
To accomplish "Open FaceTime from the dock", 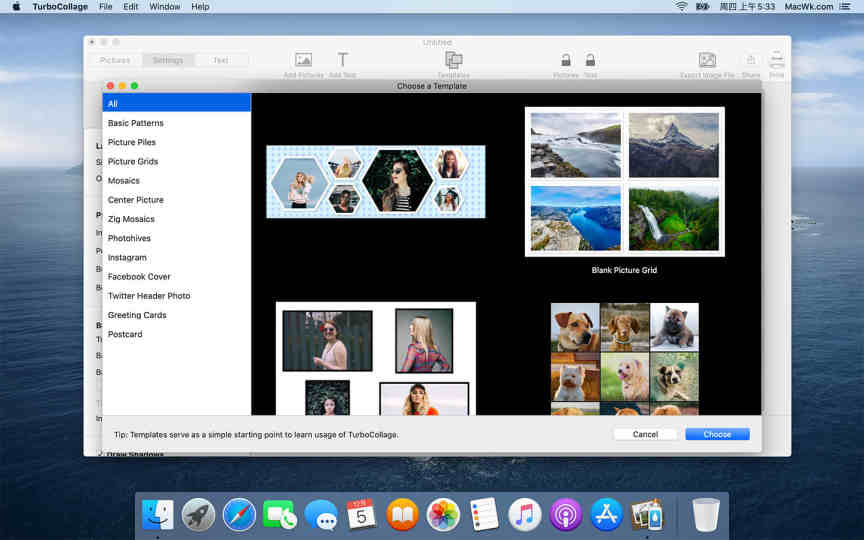I will tap(280, 515).
